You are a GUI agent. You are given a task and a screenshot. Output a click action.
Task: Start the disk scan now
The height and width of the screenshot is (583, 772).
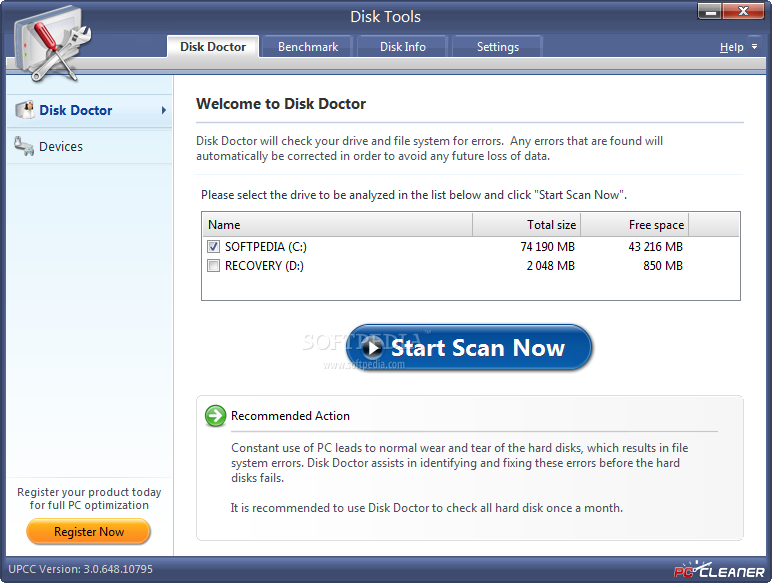(469, 348)
